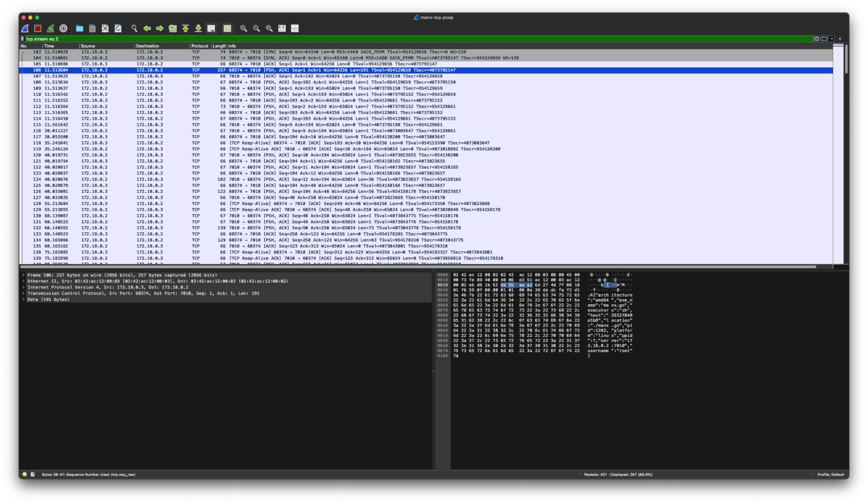Click the display filter bookmark icon

(x=23, y=39)
